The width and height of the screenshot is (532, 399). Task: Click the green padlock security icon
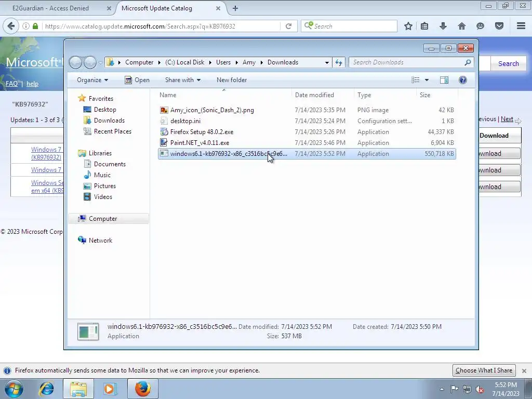point(35,26)
